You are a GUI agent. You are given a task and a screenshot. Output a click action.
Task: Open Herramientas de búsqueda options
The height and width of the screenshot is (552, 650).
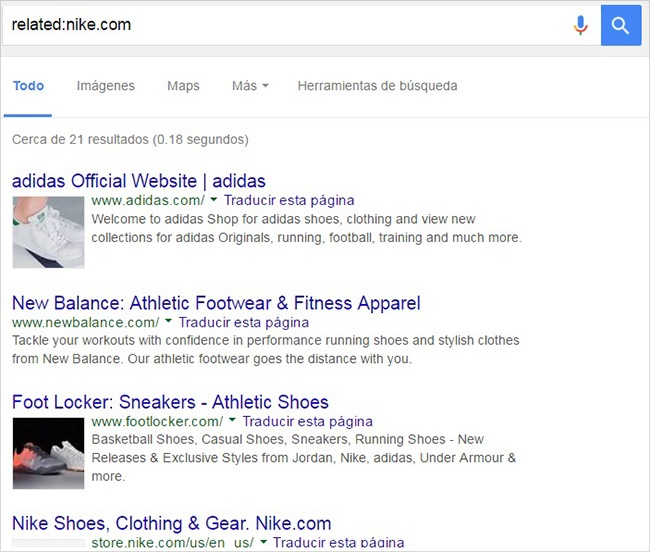377,86
